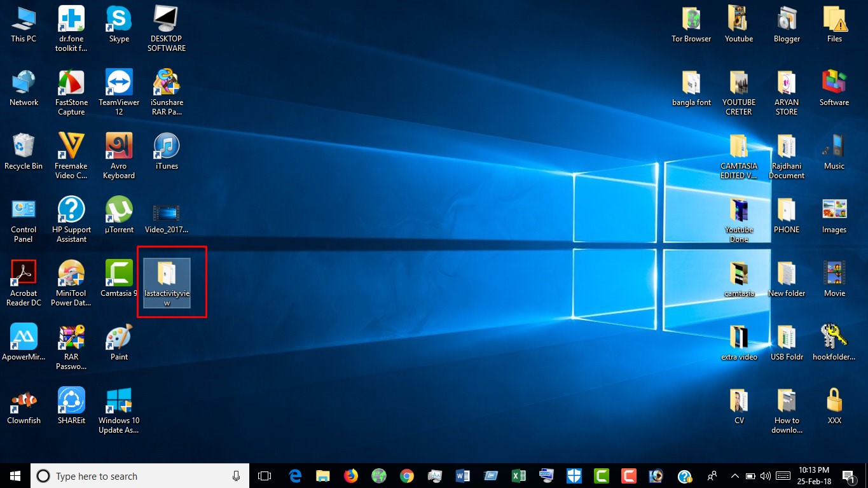
Task: Launch Avro Keyboard
Action: click(x=118, y=146)
